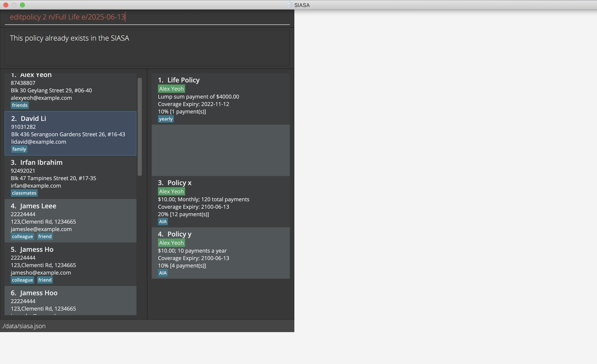Click Alex Yeoh owner label on Policy y

pyautogui.click(x=171, y=243)
